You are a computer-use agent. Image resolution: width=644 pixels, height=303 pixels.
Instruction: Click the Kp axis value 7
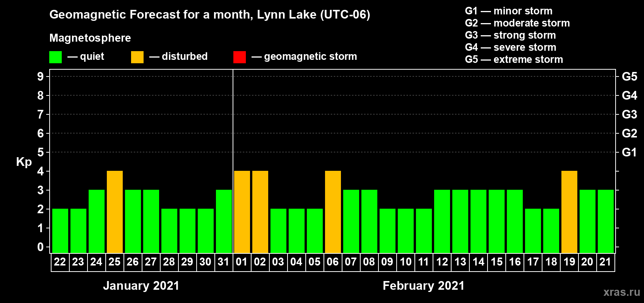click(x=41, y=114)
